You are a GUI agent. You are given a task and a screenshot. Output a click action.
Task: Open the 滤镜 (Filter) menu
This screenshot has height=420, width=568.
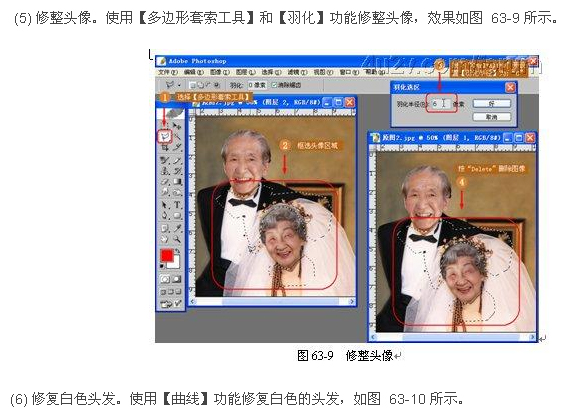(298, 72)
